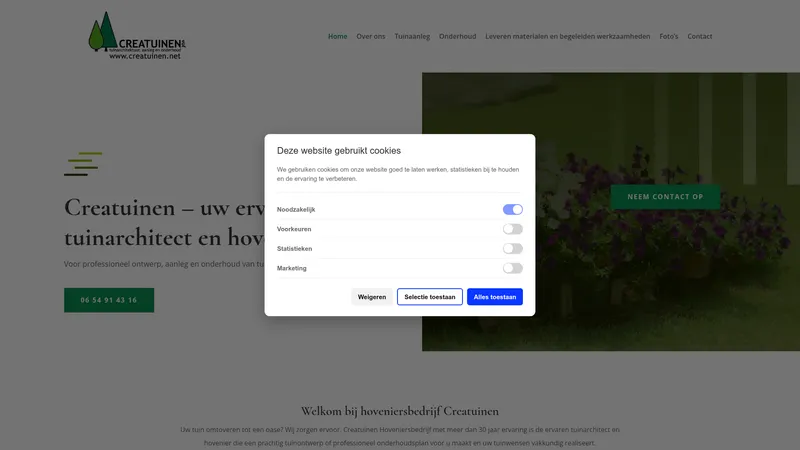Open Leveren materialen en begeleiden werkzaamheden
This screenshot has height=450, width=800.
(567, 36)
